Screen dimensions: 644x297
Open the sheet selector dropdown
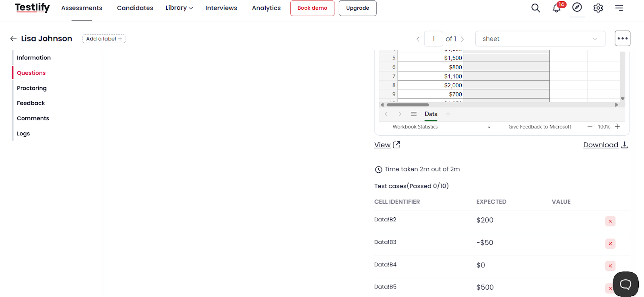tap(540, 39)
